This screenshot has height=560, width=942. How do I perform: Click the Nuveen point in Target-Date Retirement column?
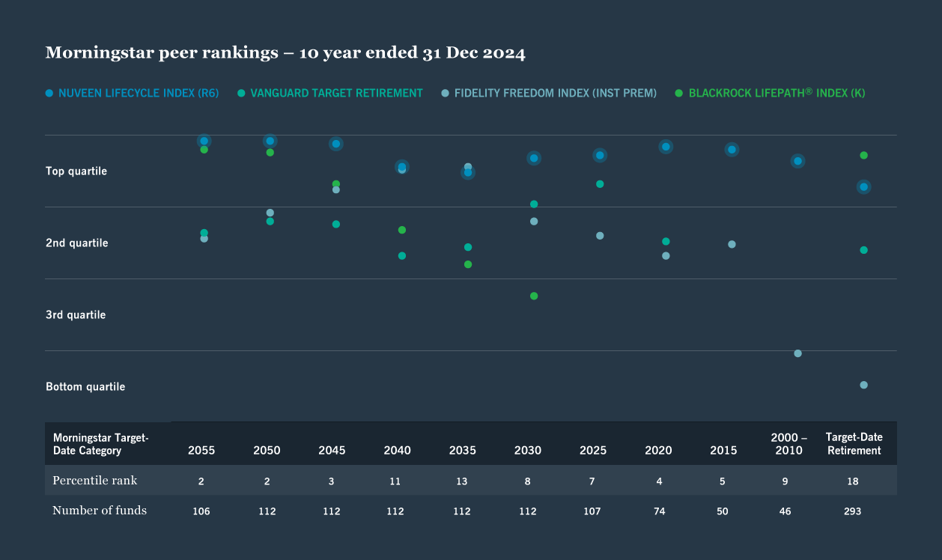(x=863, y=187)
